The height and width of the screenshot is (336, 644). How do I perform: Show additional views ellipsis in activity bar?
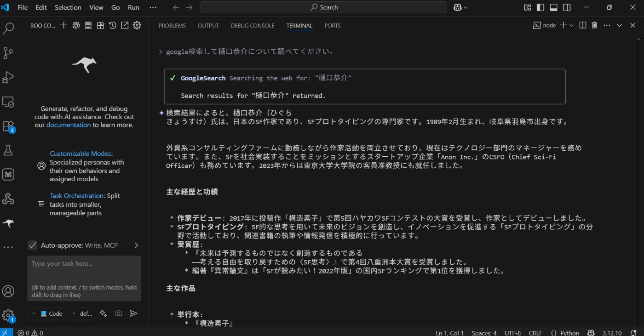[x=8, y=247]
